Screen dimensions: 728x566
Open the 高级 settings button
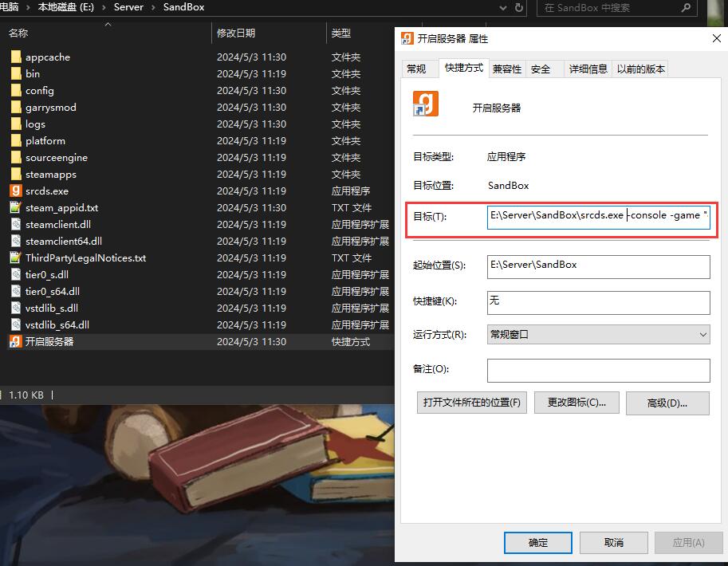tap(667, 403)
